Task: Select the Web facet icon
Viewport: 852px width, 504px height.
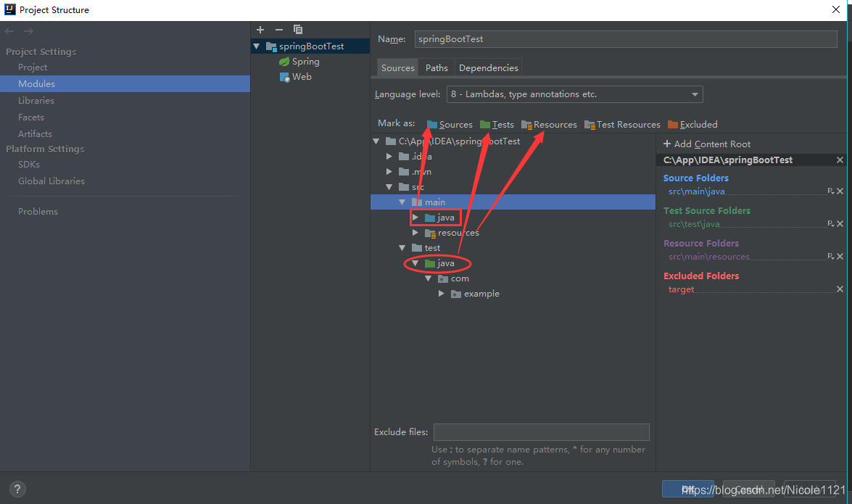Action: click(284, 77)
